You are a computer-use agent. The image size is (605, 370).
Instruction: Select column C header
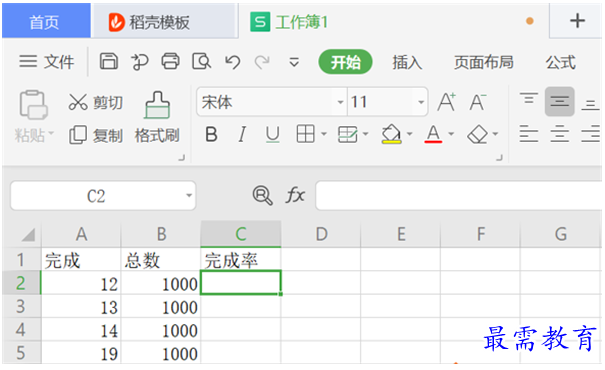pyautogui.click(x=241, y=234)
